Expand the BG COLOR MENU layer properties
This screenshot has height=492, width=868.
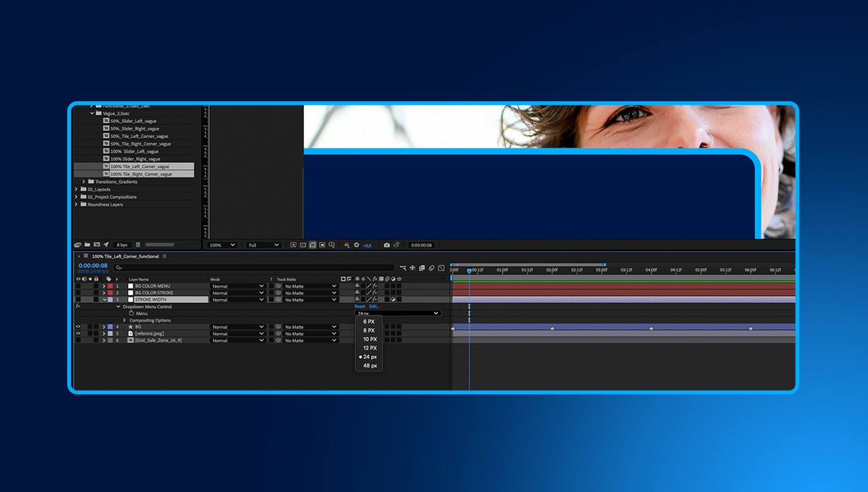pos(103,286)
